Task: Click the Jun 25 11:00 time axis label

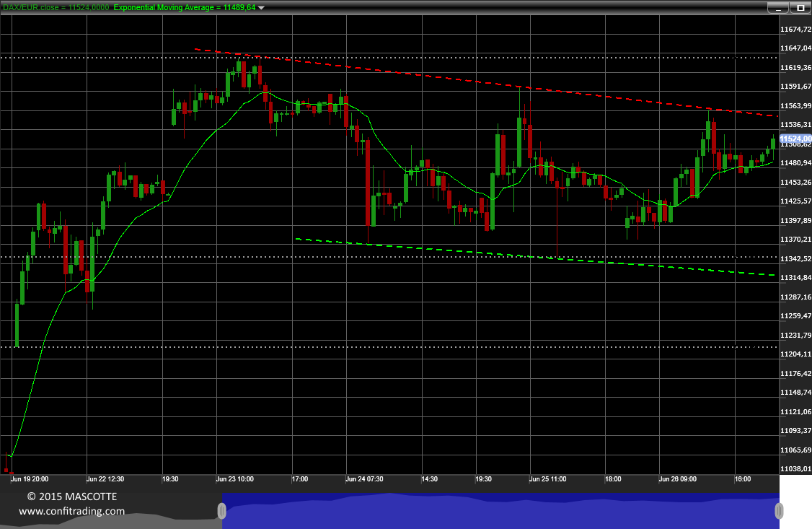Action: (x=548, y=479)
